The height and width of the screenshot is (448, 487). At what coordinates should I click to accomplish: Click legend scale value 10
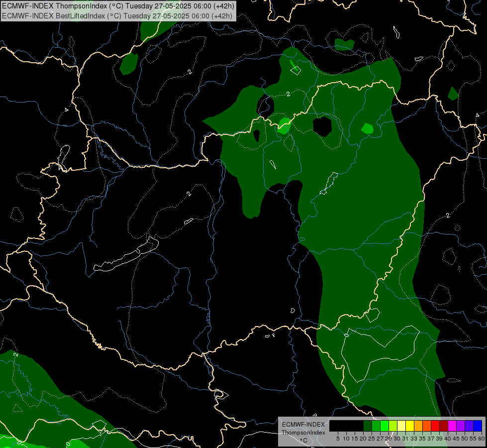pos(346,439)
